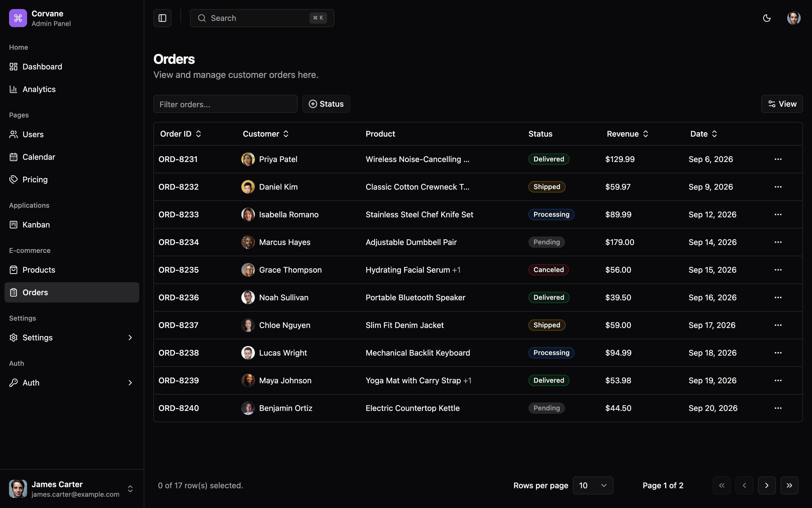
Task: Navigate to the Users page
Action: [x=72, y=134]
